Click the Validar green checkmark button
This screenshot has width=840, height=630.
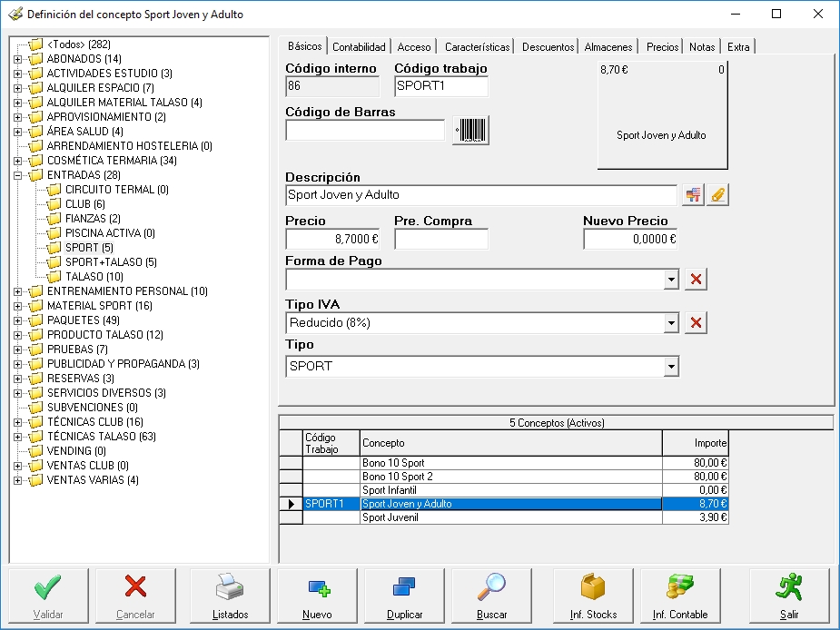coord(48,596)
